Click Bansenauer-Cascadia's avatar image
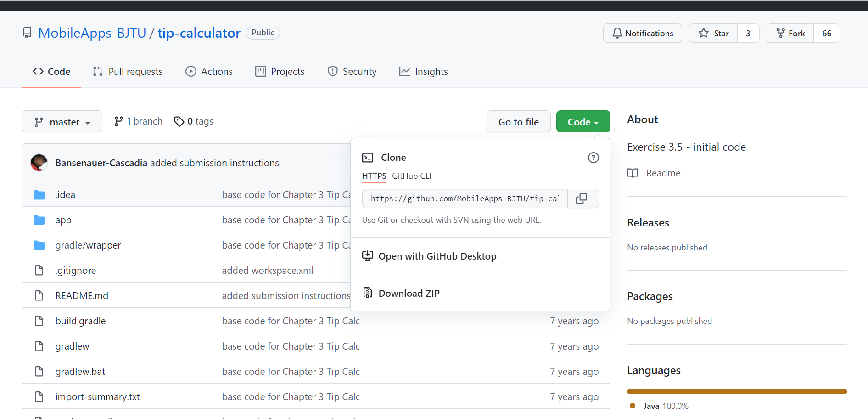 39,163
